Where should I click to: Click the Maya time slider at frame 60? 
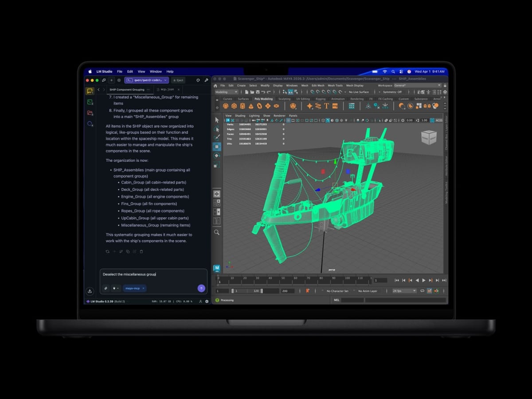click(295, 281)
